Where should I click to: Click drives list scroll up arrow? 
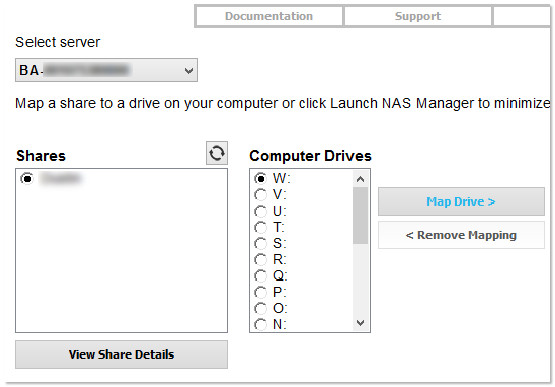(361, 179)
